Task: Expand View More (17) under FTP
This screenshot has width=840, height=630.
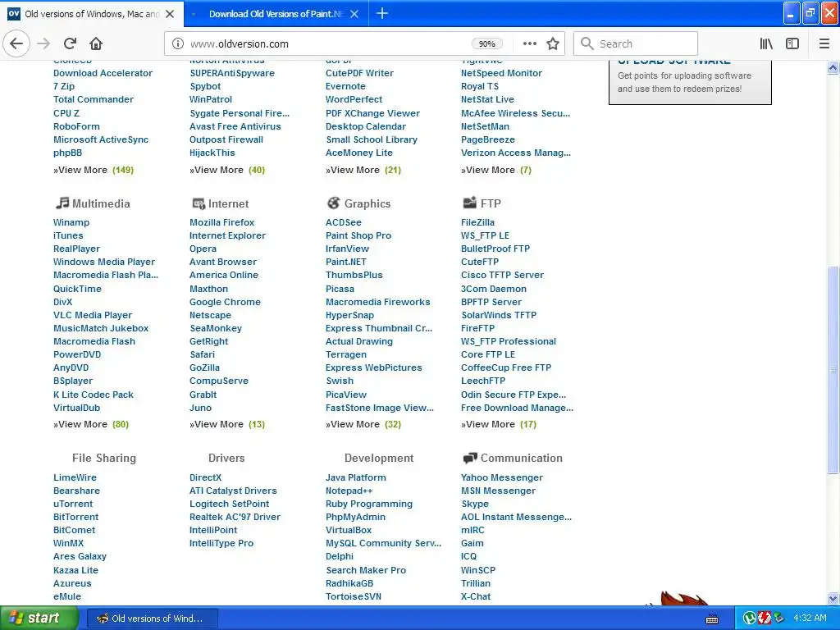Action: tap(499, 424)
